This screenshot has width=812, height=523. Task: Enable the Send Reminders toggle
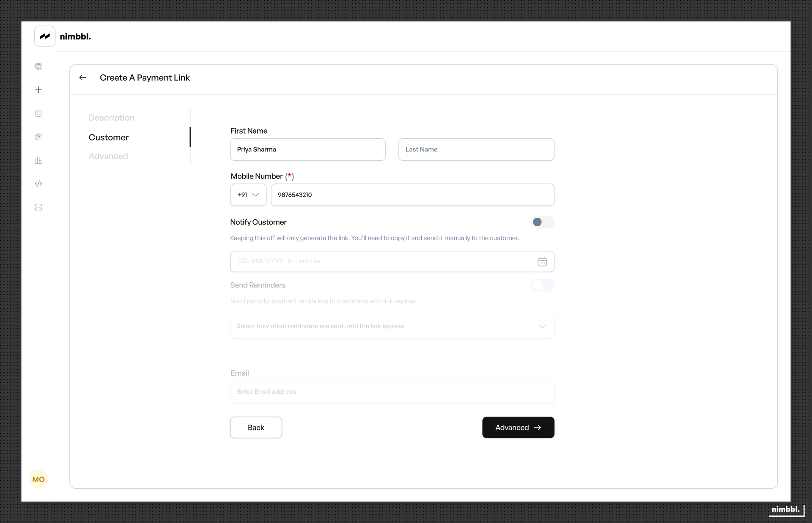coord(542,285)
